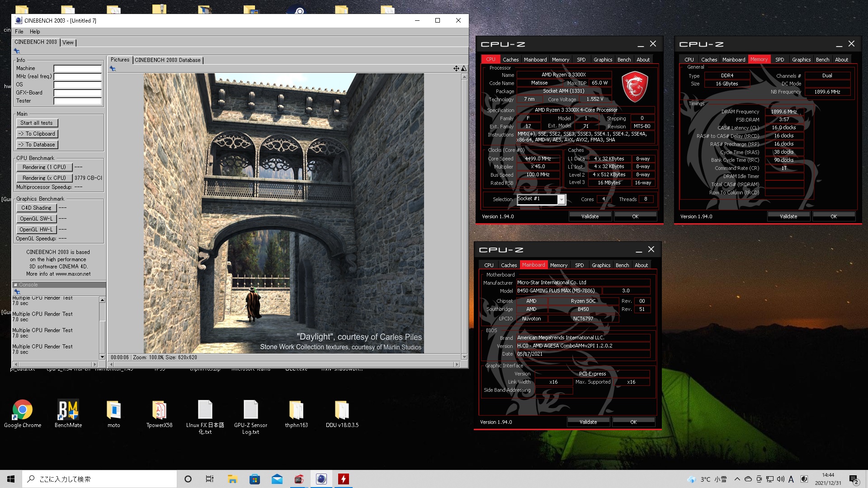Click the IME A input indicator
868x488 pixels.
(x=791, y=479)
